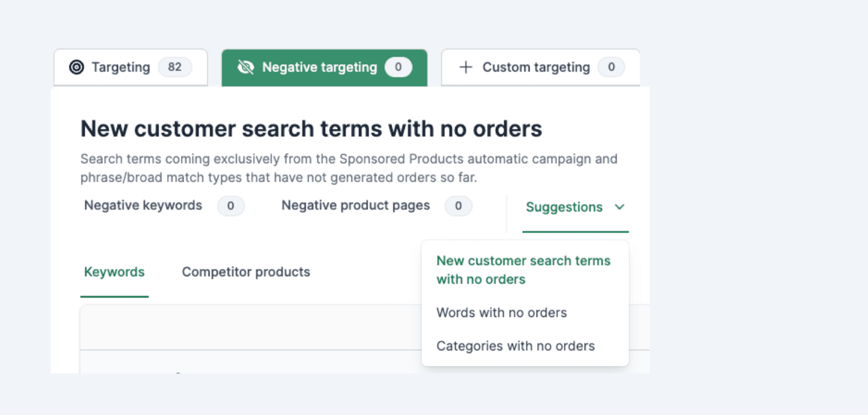Select the Keywords sub-tab
This screenshot has width=868, height=415.
[115, 272]
